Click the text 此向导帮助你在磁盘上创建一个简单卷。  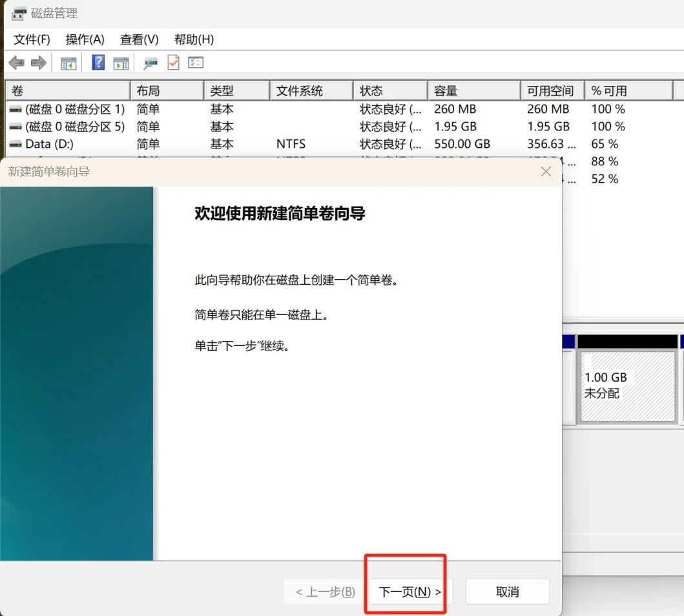coord(296,280)
